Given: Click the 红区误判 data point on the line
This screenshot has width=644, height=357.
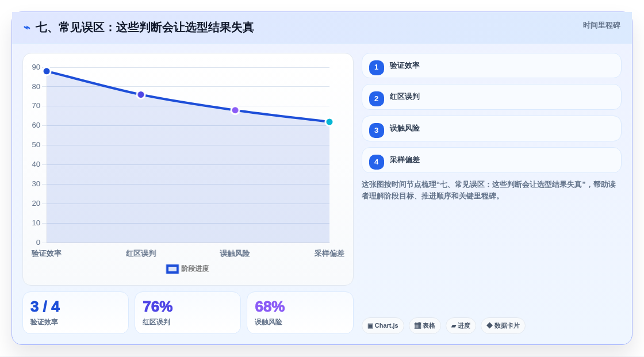Looking at the screenshot, I should coord(141,95).
